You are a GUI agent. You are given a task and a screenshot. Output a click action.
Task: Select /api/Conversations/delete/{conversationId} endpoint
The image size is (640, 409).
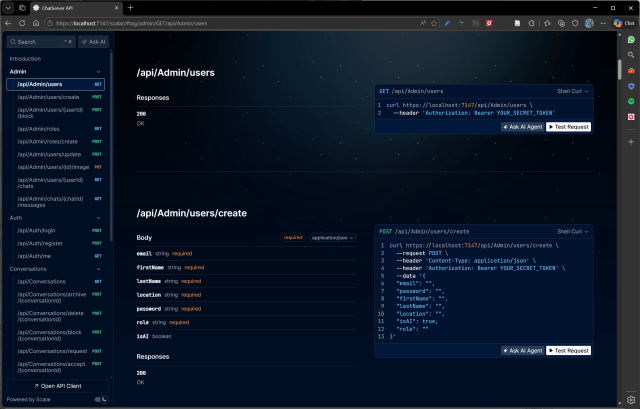pos(56,316)
